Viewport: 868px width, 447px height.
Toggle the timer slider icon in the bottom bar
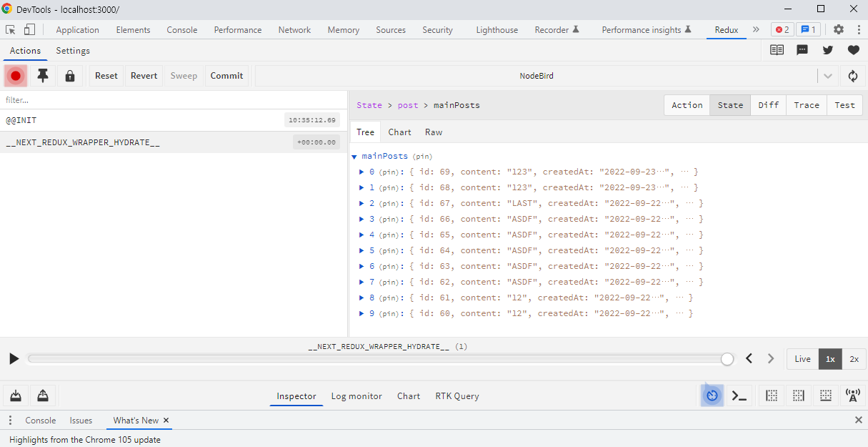click(712, 396)
